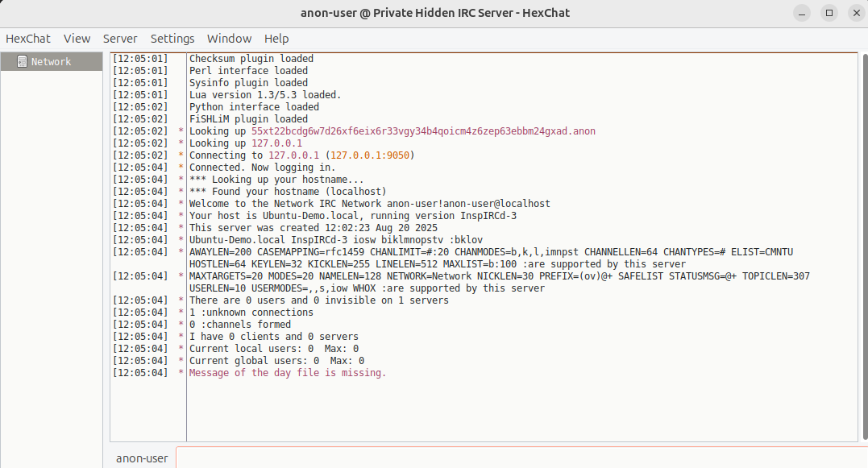
Task: Click the 127.0.0.1 address on Looking up line
Action: click(x=276, y=143)
